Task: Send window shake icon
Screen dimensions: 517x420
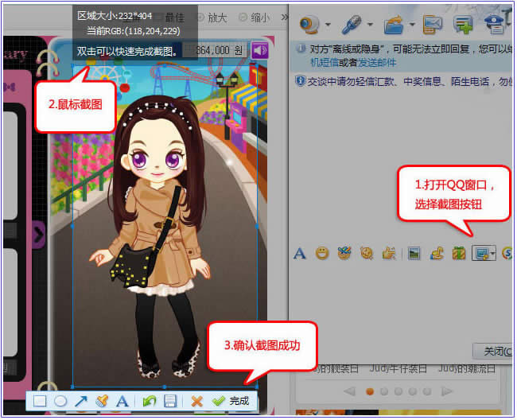Action: coord(367,253)
